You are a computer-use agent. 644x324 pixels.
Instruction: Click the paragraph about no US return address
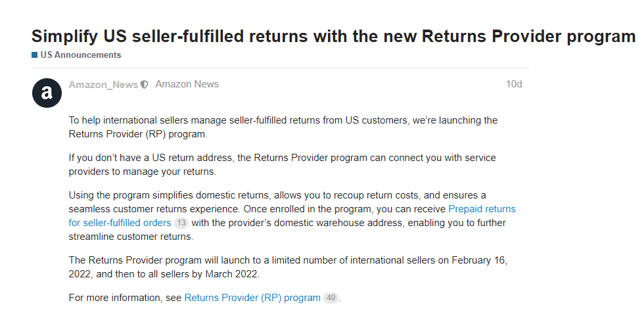tap(283, 165)
